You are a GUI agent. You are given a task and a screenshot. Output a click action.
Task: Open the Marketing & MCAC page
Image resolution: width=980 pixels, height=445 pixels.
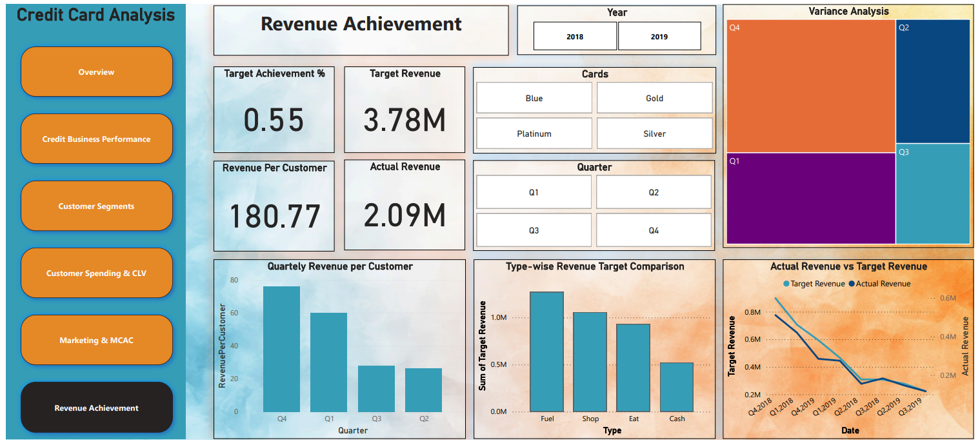[x=97, y=341]
